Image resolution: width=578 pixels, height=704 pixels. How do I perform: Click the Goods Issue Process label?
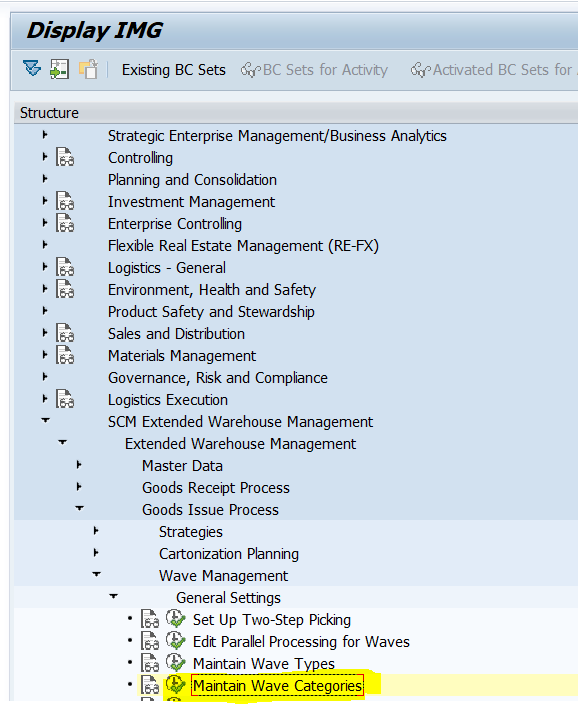(x=210, y=510)
